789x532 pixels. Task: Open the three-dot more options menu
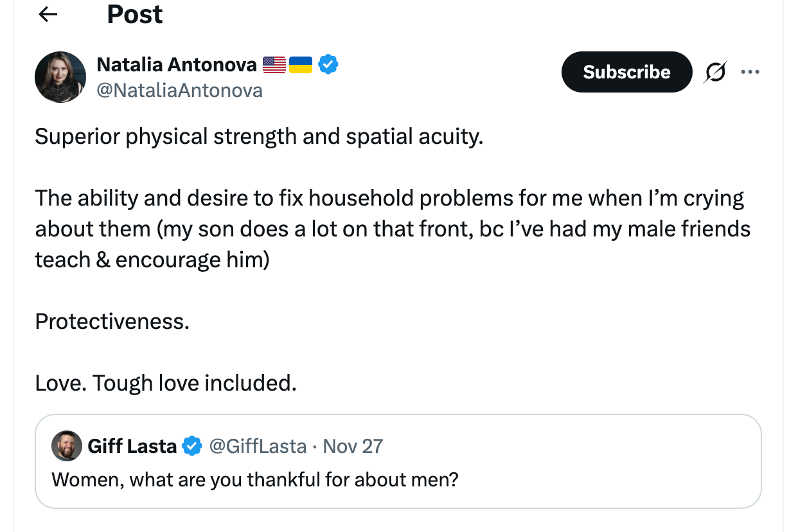[x=750, y=72]
